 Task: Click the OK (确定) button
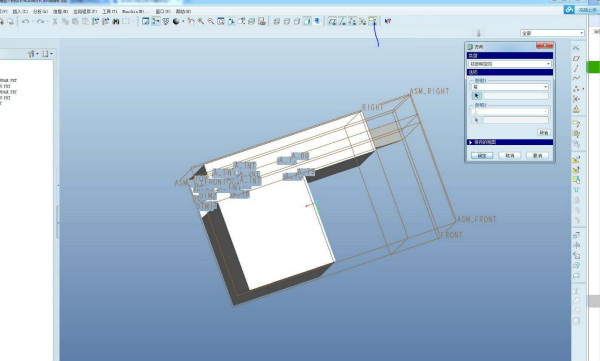point(482,155)
